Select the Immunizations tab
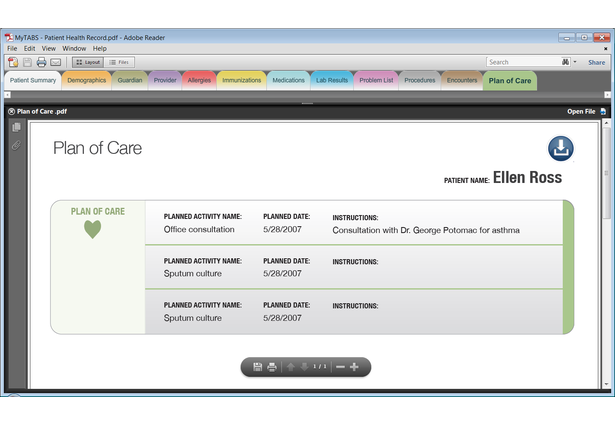The width and height of the screenshot is (615, 424). click(x=242, y=80)
